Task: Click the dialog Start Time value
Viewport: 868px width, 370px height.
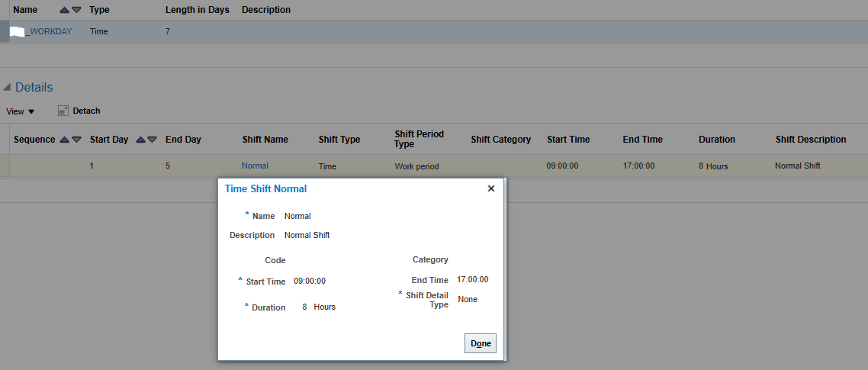Action: (310, 281)
